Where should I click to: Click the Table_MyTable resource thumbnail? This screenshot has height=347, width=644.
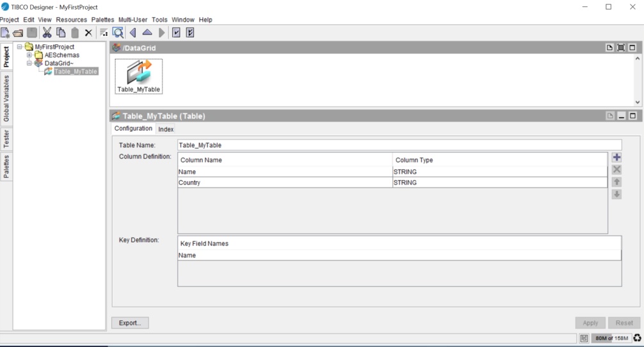pos(139,76)
